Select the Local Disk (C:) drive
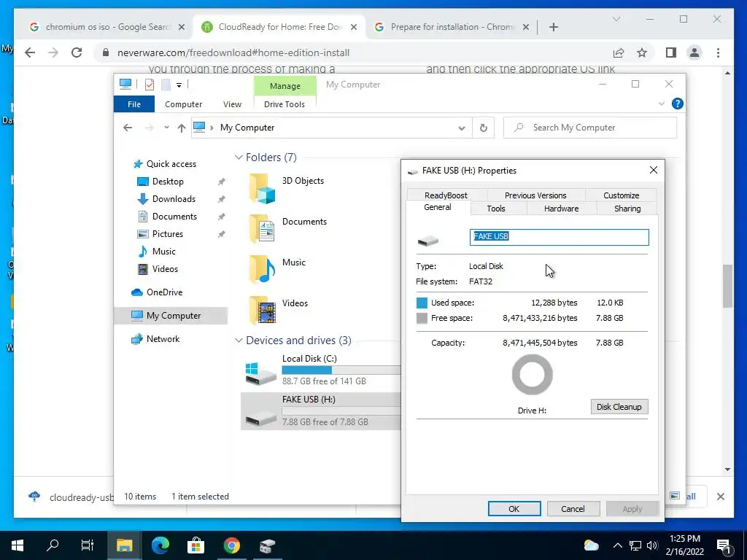The image size is (747, 560). 321,370
